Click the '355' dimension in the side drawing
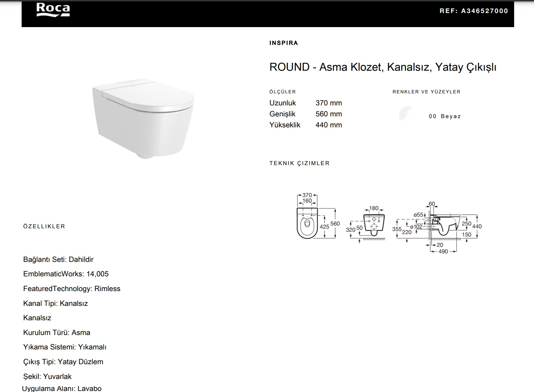 click(x=397, y=229)
